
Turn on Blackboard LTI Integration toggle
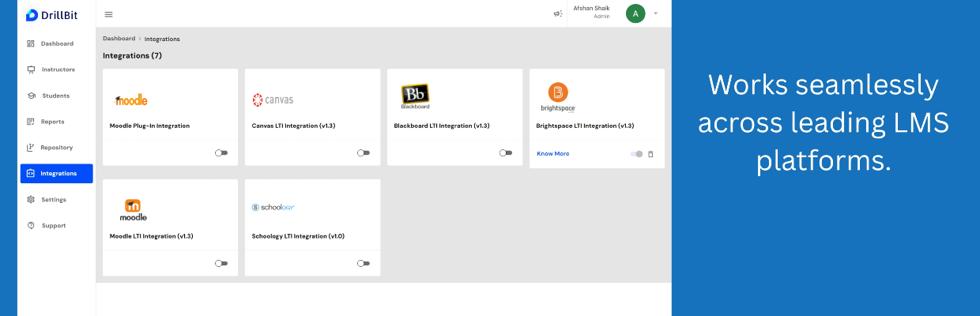(x=506, y=153)
